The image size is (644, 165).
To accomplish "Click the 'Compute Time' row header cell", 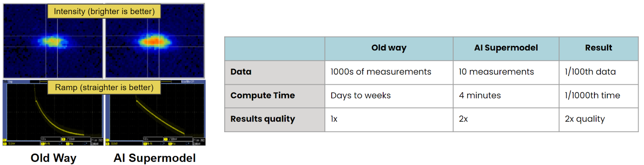I will coord(275,96).
